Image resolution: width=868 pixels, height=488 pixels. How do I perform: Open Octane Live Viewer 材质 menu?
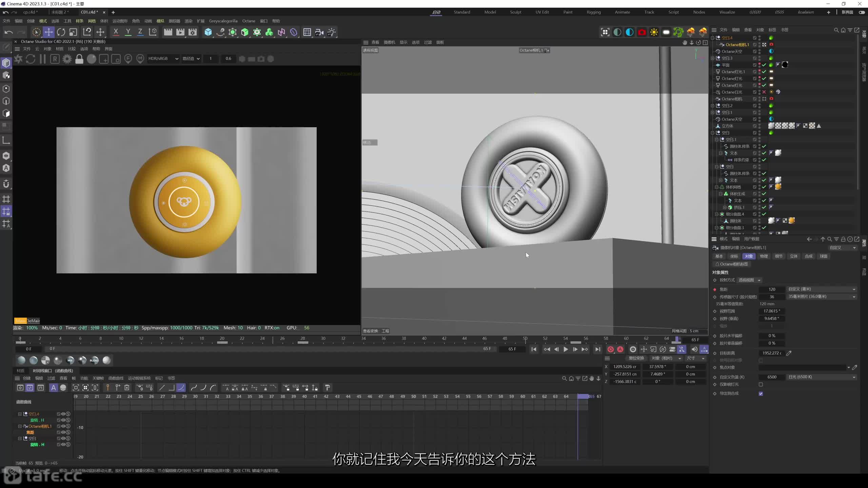pyautogui.click(x=60, y=49)
